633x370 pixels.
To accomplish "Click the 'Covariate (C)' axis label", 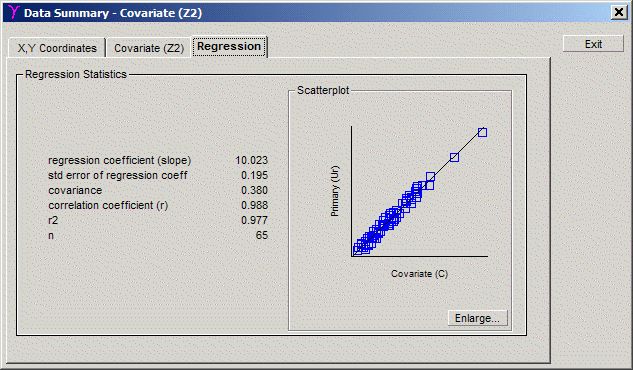I will pyautogui.click(x=419, y=274).
